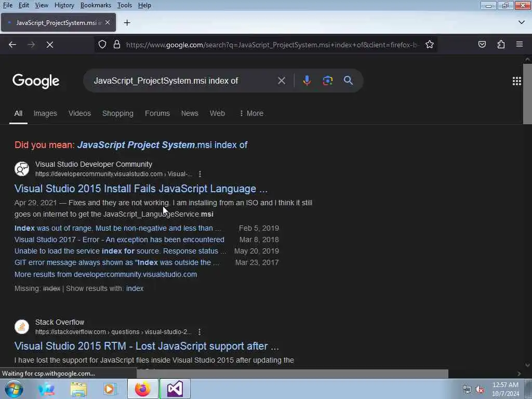Viewport: 532px width, 399px height.
Task: Open the Tools menu
Action: [125, 5]
